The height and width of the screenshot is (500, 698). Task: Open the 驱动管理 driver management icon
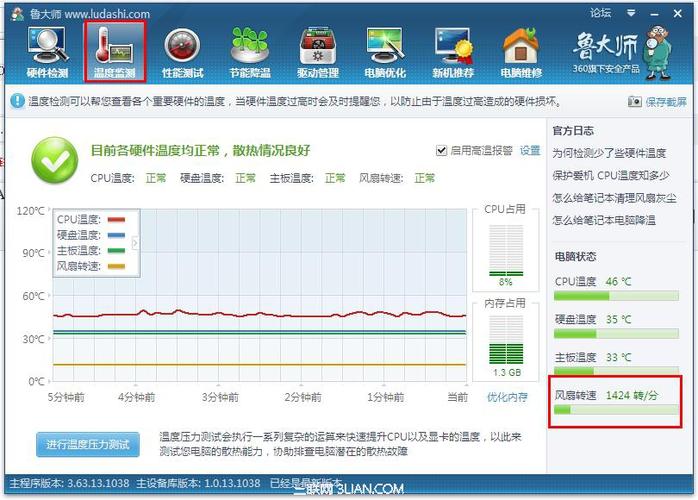[x=318, y=52]
